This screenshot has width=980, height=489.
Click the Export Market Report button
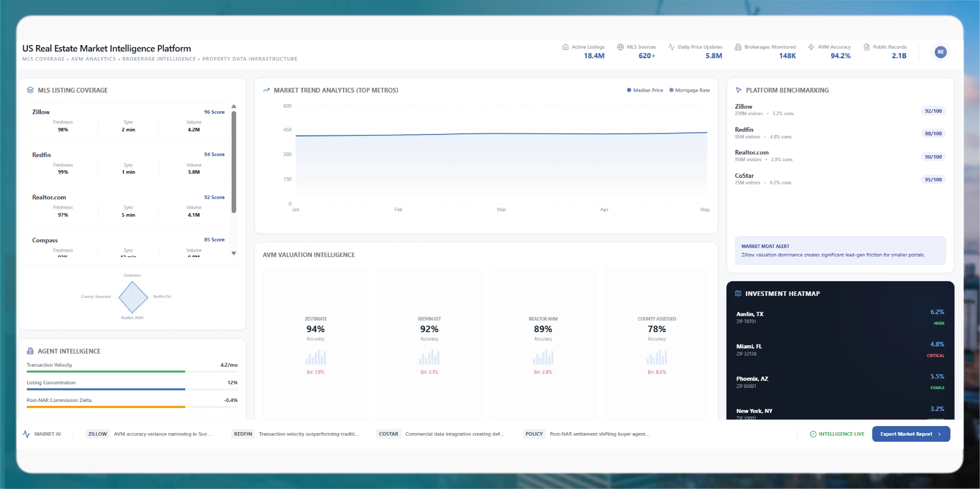click(x=911, y=434)
